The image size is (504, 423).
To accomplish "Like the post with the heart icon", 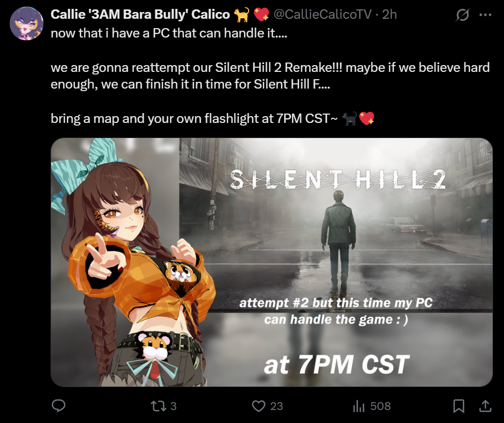I will coord(259,406).
